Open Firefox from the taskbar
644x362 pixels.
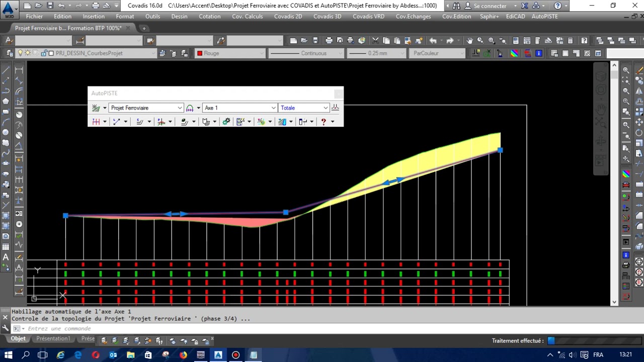coord(183,355)
